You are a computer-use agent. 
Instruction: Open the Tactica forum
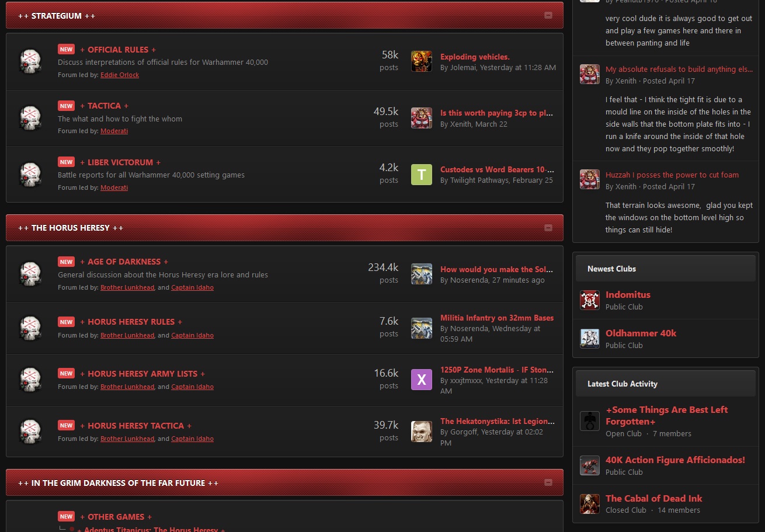click(x=105, y=106)
